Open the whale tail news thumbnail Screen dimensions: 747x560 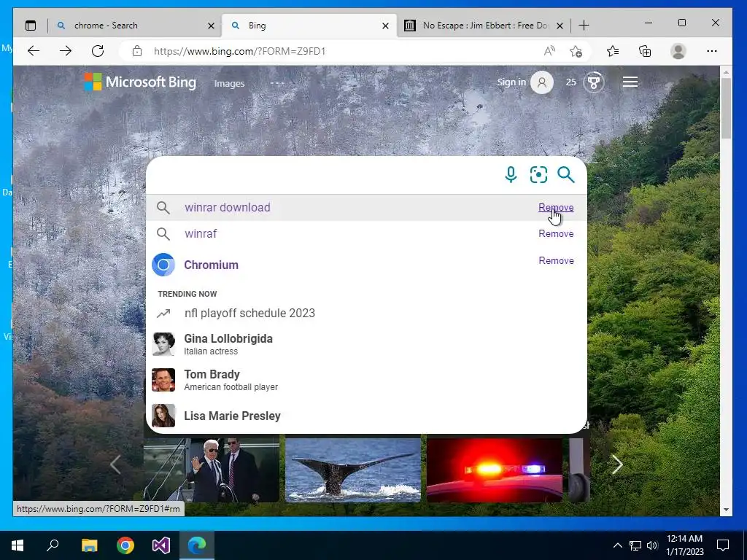[x=353, y=470]
